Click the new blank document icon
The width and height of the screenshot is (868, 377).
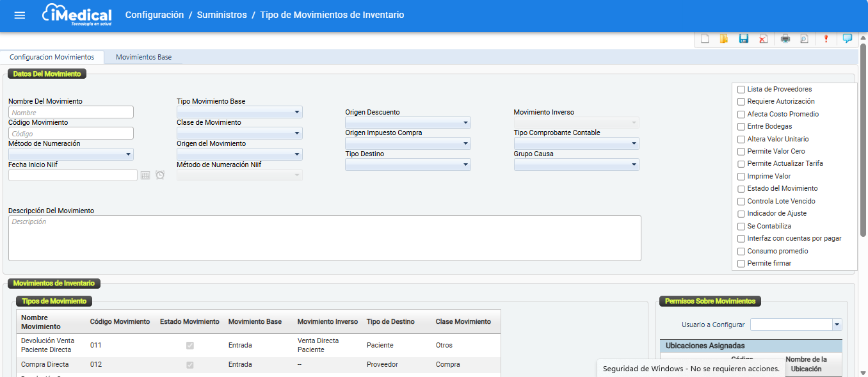click(705, 39)
